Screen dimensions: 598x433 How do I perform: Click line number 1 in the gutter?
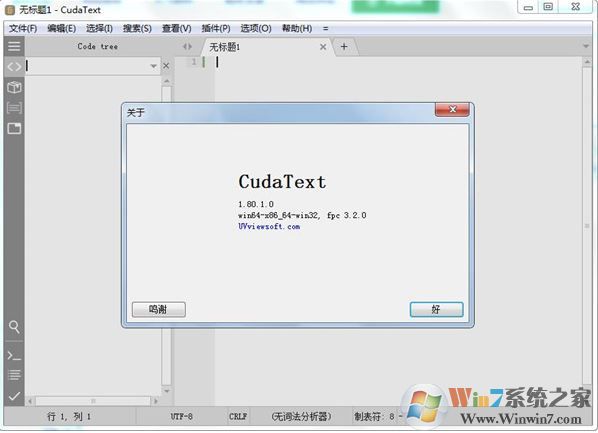pos(194,62)
